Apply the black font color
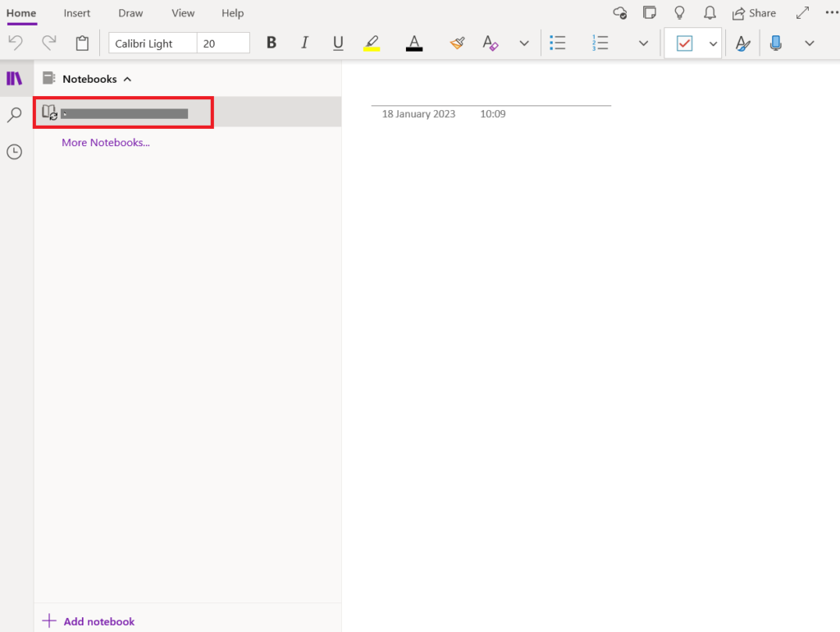Screen dimensions: 840x632 pyautogui.click(x=414, y=43)
